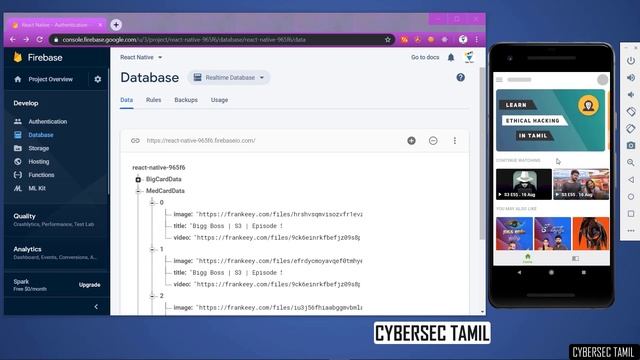Click browser back arrow

[x=13, y=40]
